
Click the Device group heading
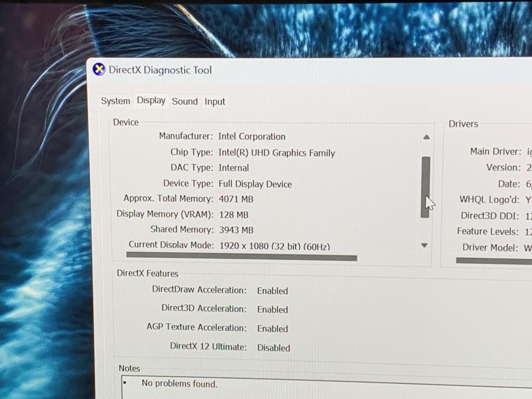(126, 122)
